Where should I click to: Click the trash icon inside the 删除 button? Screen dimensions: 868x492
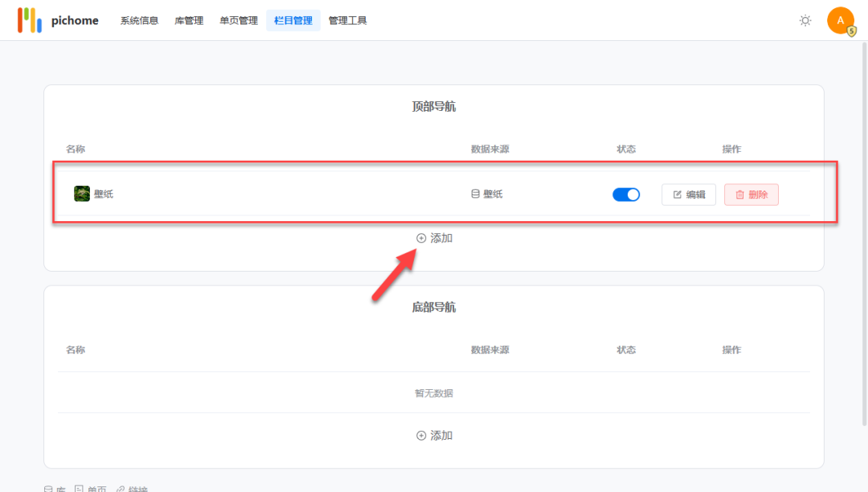(x=739, y=193)
